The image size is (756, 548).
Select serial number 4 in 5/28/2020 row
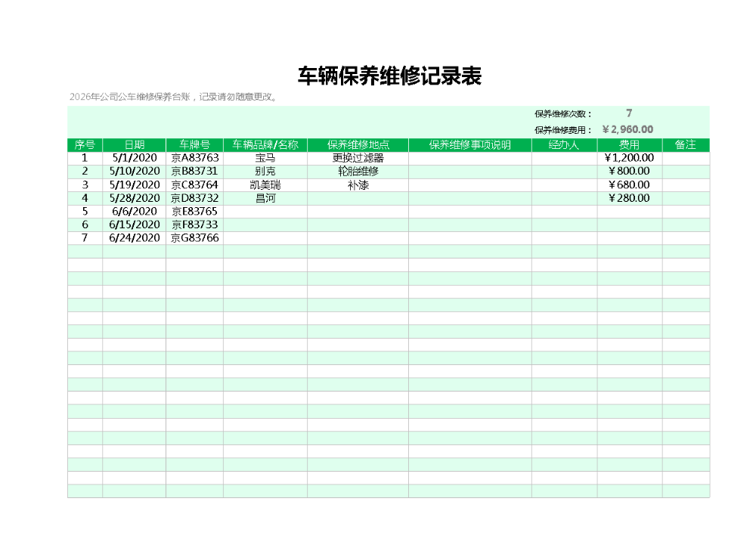85,198
